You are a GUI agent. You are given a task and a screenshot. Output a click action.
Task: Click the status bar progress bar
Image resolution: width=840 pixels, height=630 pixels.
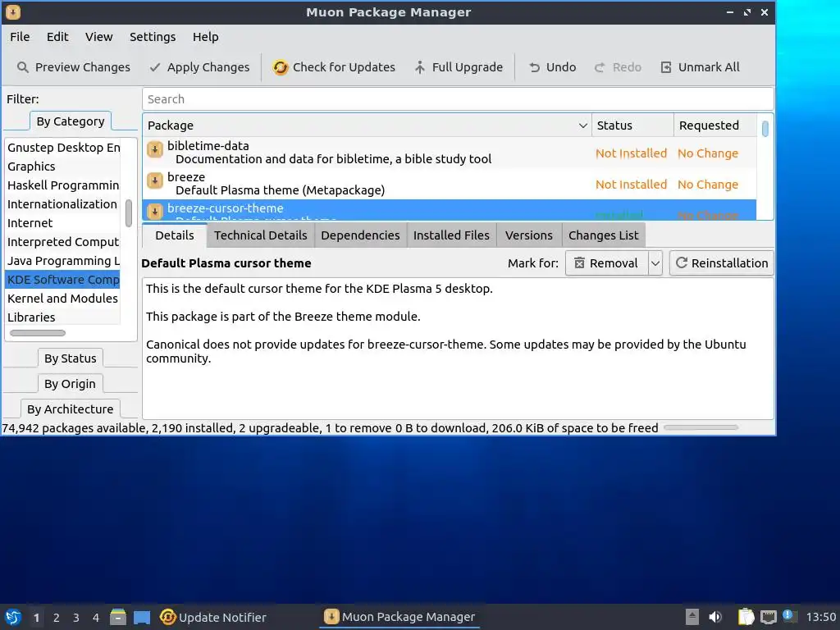[701, 427]
